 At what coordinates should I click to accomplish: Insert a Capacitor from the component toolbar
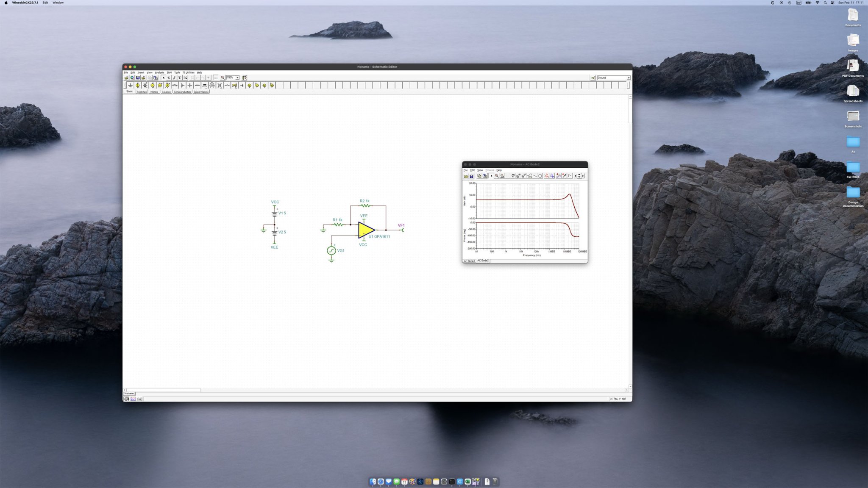(189, 85)
